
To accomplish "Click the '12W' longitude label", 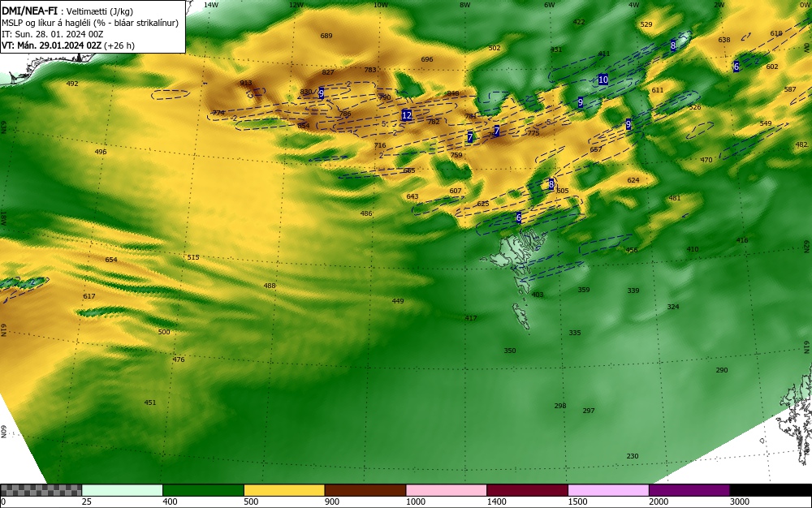I will click(296, 5).
